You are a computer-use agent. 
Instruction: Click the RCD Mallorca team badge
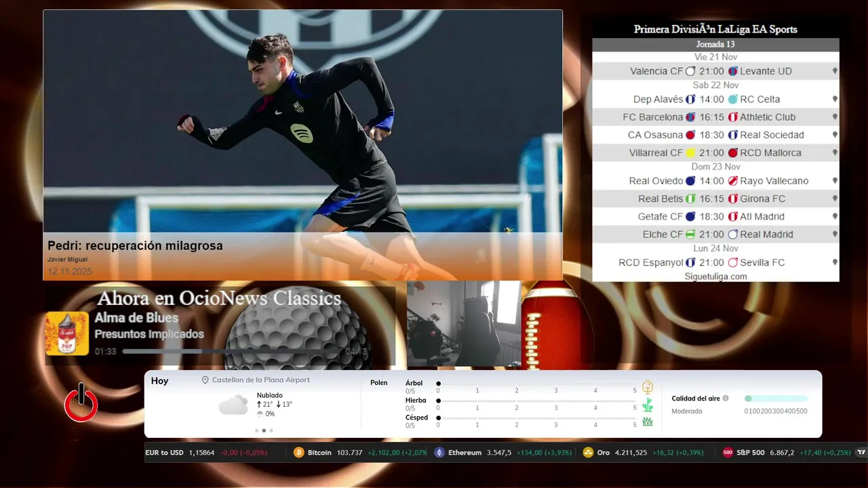pyautogui.click(x=733, y=153)
